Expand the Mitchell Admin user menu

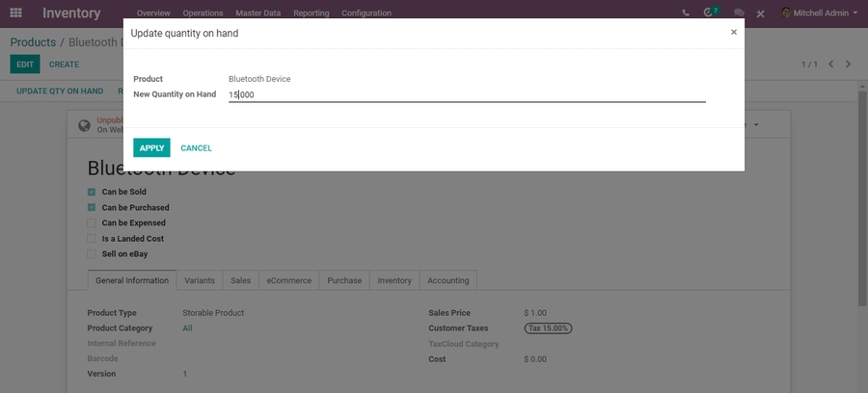[x=820, y=13]
